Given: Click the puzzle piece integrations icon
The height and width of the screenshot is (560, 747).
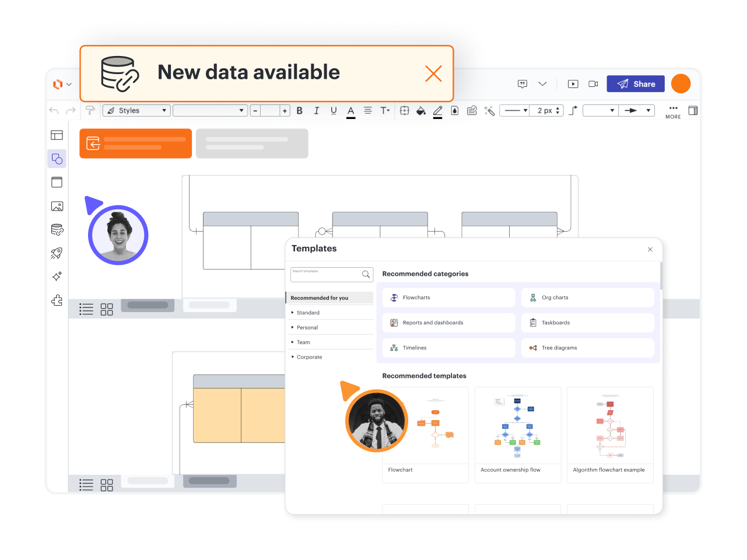Looking at the screenshot, I should (57, 300).
